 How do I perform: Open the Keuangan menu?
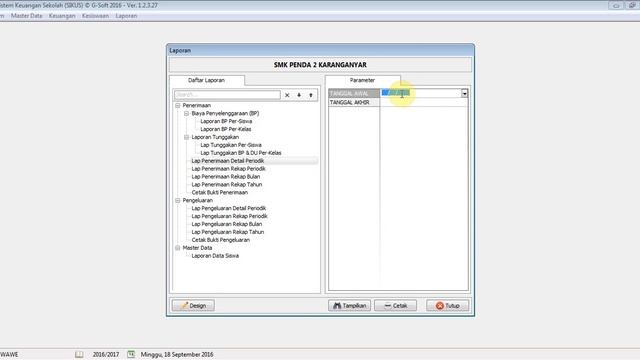click(x=62, y=16)
